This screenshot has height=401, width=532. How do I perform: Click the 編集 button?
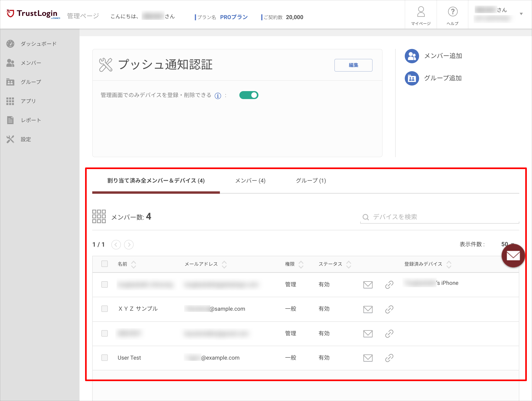[353, 65]
